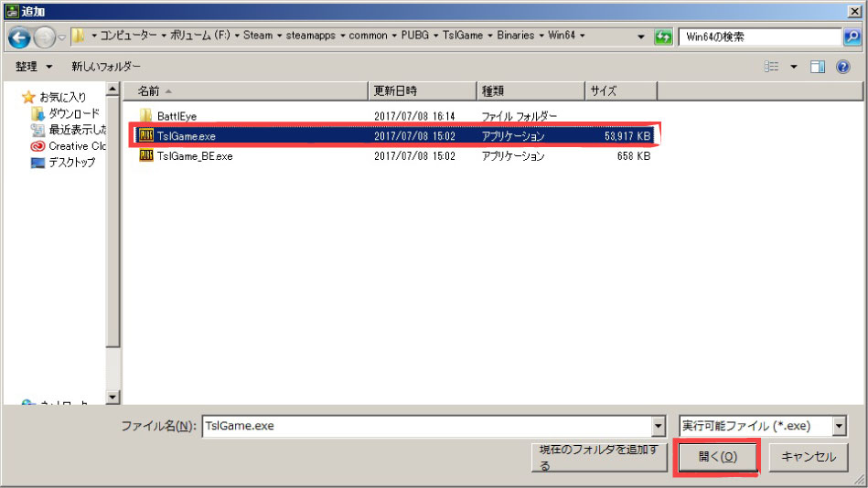The image size is (868, 488).
Task: Sort by 名前 column header
Action: pyautogui.click(x=246, y=90)
